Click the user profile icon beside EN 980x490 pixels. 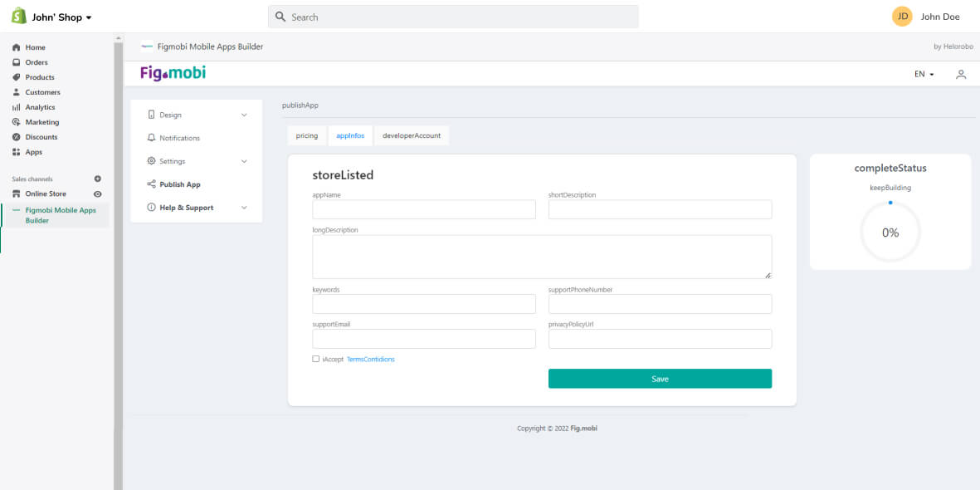point(961,74)
